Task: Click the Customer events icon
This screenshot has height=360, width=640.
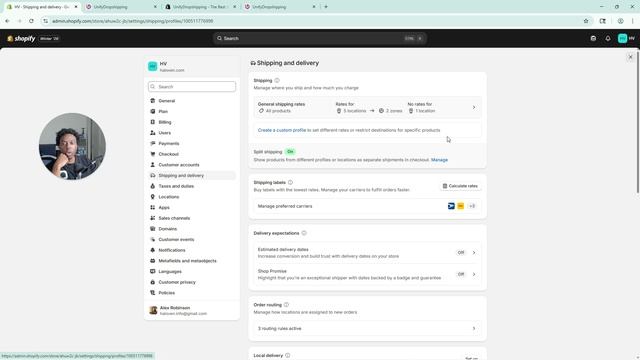Action: (153, 239)
